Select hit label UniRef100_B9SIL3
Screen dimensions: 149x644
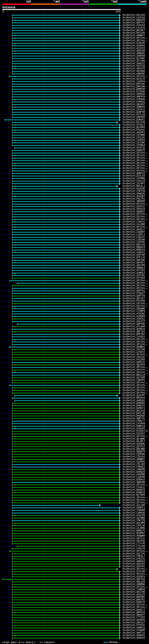coord(134,186)
